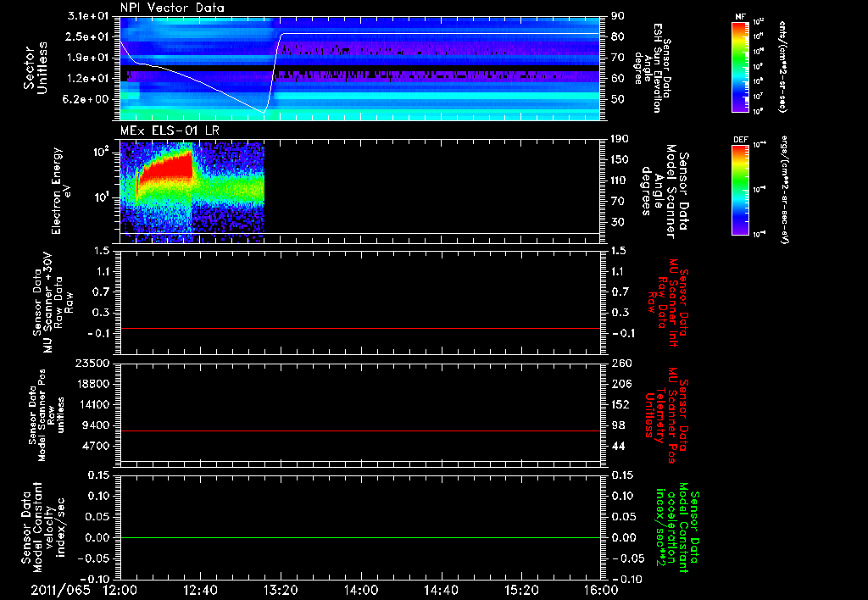
Task: Click the "152" telemetry tick label
Action: [x=620, y=404]
